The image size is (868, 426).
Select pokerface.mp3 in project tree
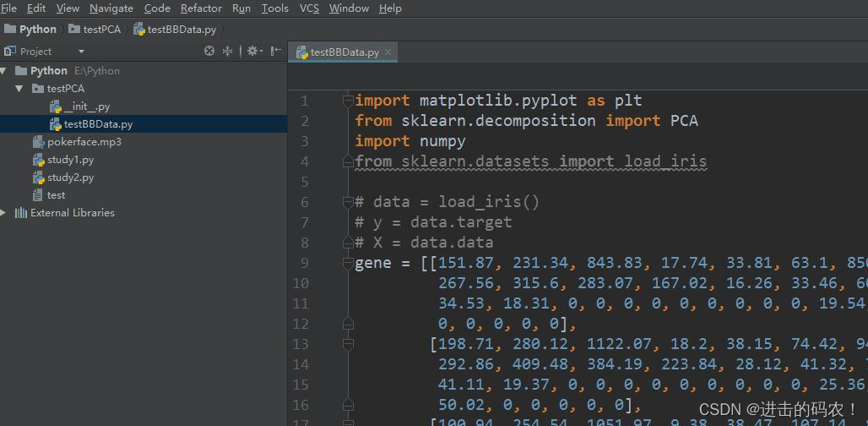[84, 142]
